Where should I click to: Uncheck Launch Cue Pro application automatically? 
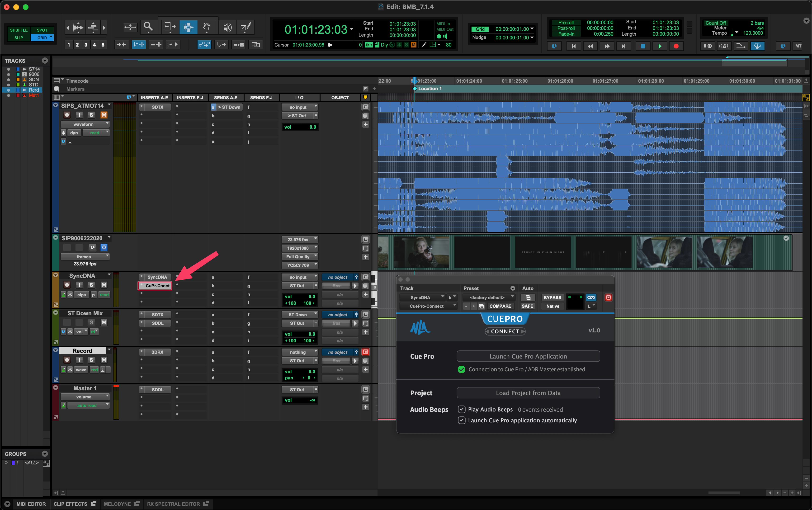coord(462,420)
